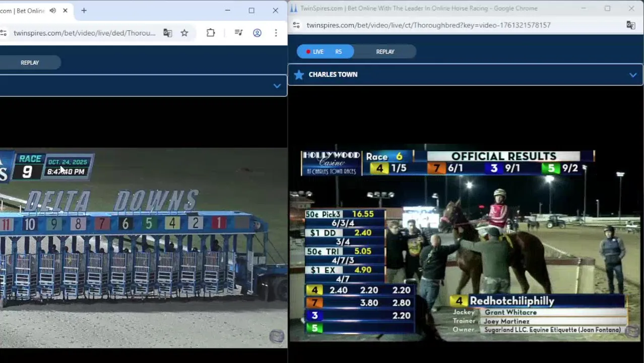Click the twinspires.com/bet/video/live/ded URL field
The width and height of the screenshot is (644, 363).
pyautogui.click(x=84, y=33)
